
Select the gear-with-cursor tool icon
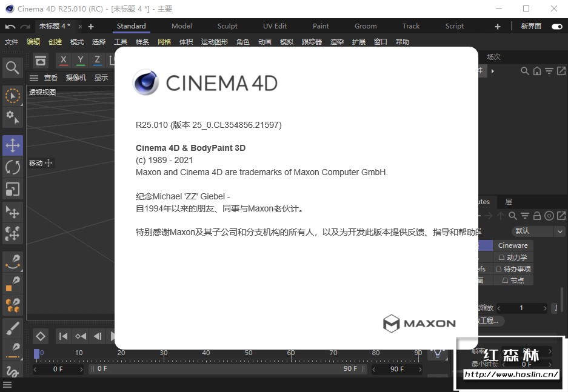pyautogui.click(x=13, y=118)
